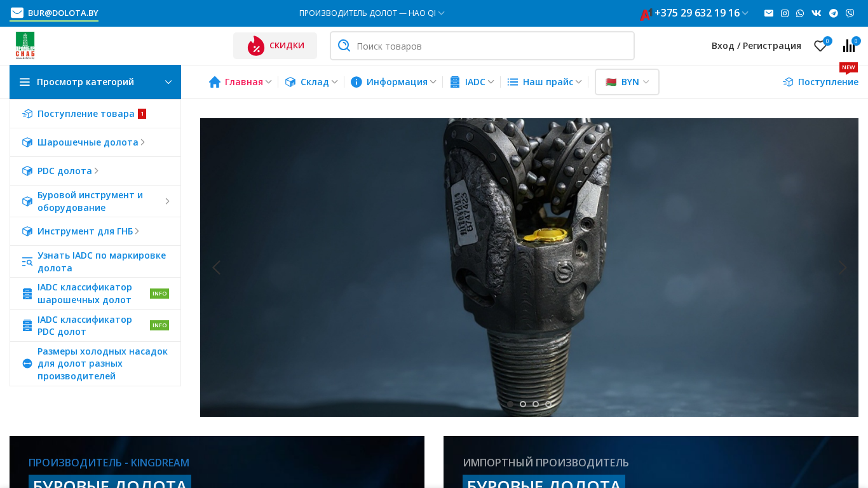
Task: Click the search magnifier icon
Action: (x=344, y=46)
